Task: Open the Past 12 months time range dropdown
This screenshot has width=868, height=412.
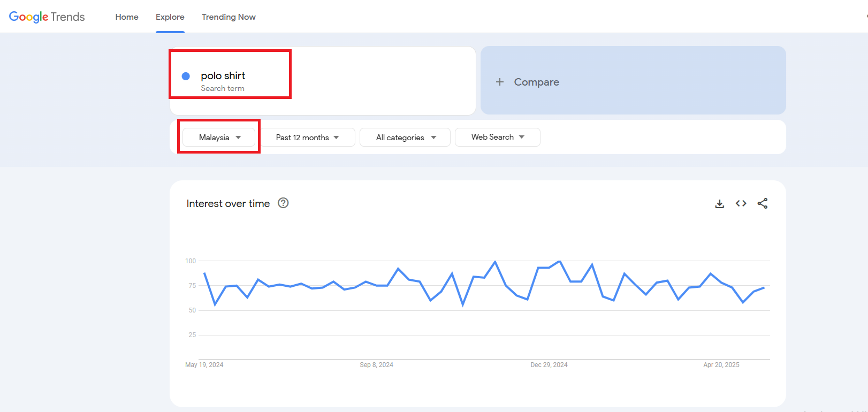Action: point(308,138)
